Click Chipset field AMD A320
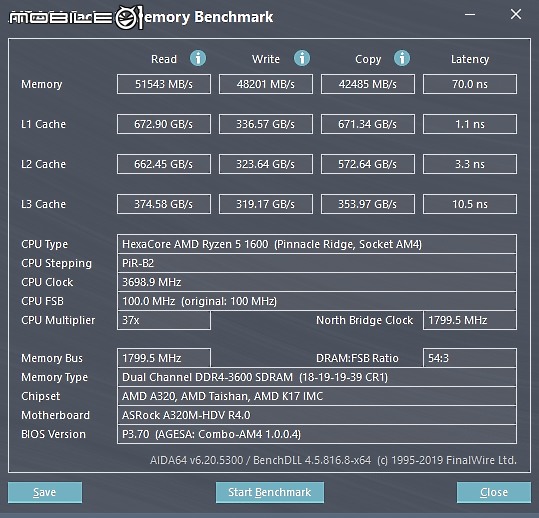 [317, 396]
